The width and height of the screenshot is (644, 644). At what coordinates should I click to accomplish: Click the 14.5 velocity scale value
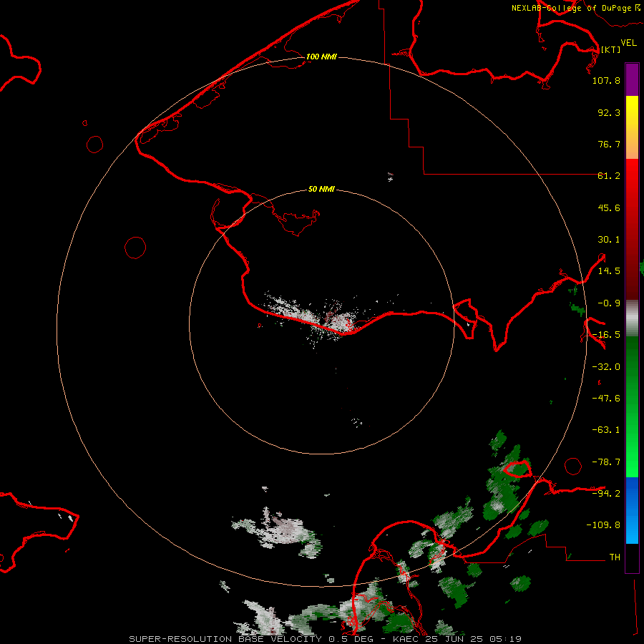click(x=609, y=271)
